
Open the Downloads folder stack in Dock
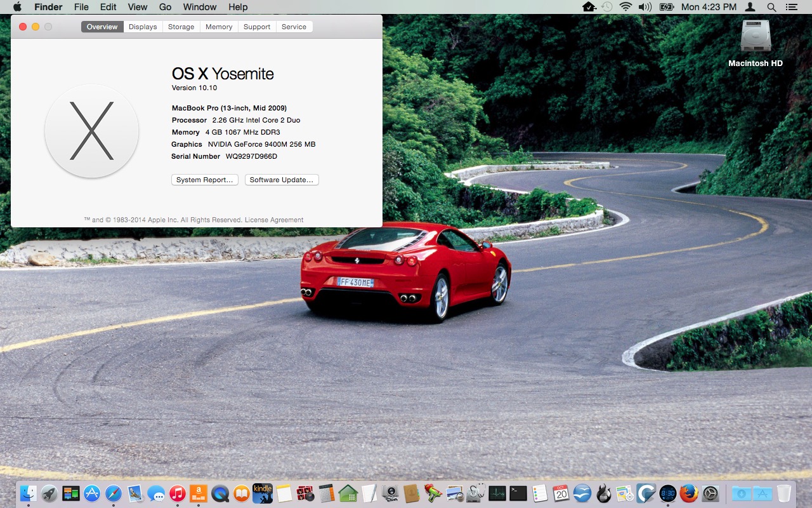pos(741,493)
